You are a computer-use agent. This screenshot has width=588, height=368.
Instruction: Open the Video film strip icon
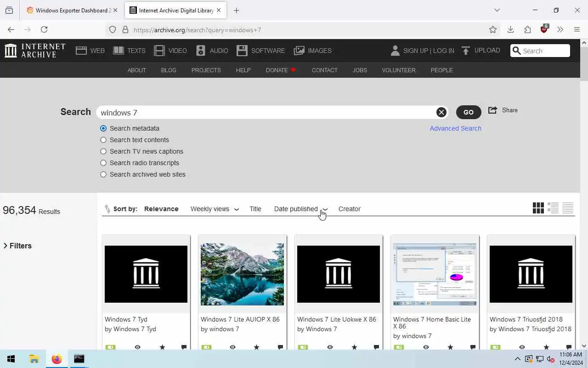tap(159, 51)
